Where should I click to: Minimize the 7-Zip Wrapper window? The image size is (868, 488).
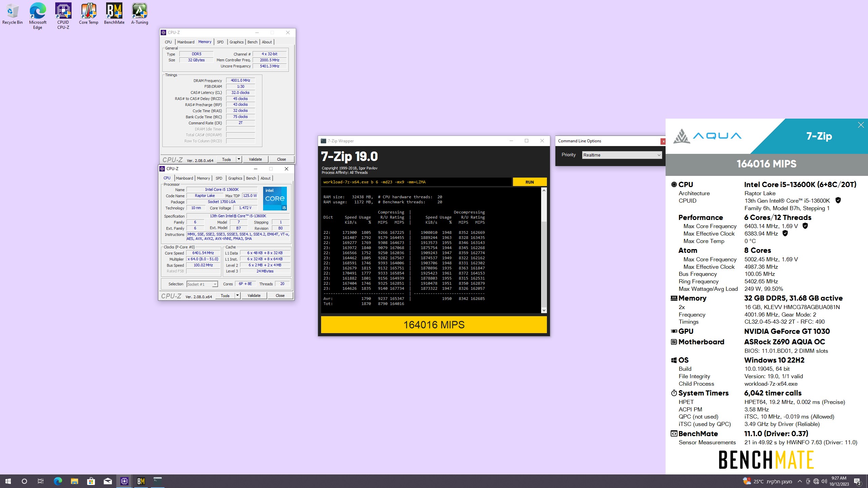(x=511, y=141)
